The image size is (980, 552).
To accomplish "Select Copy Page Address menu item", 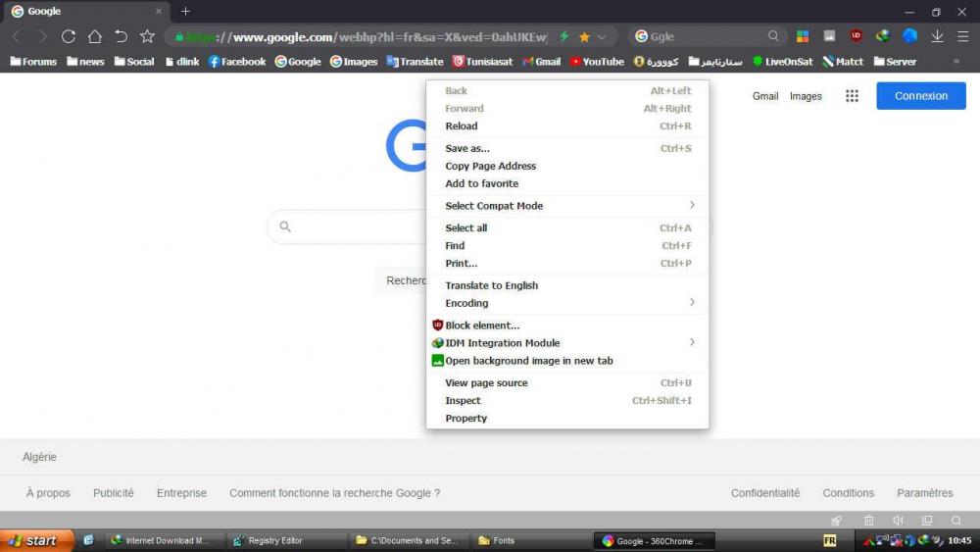I will [567, 167].
